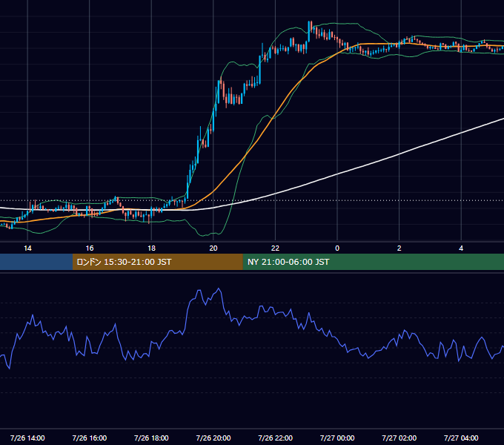
Task: Click the 7/27 00:00 date label
Action: 337,438
